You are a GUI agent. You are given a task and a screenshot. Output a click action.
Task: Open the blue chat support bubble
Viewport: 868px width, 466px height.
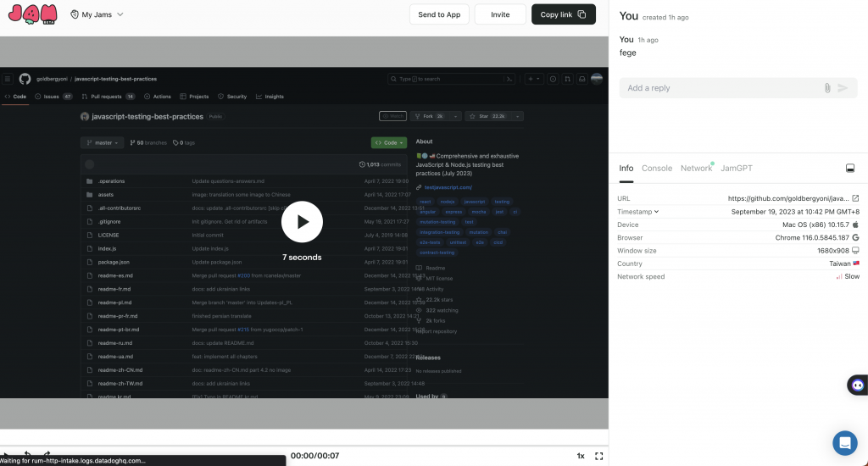click(x=845, y=443)
